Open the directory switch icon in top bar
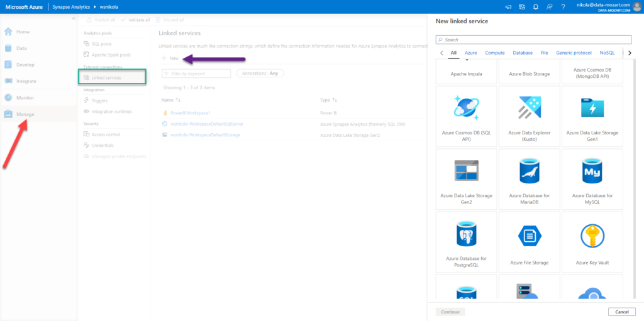The image size is (644, 321). (522, 6)
